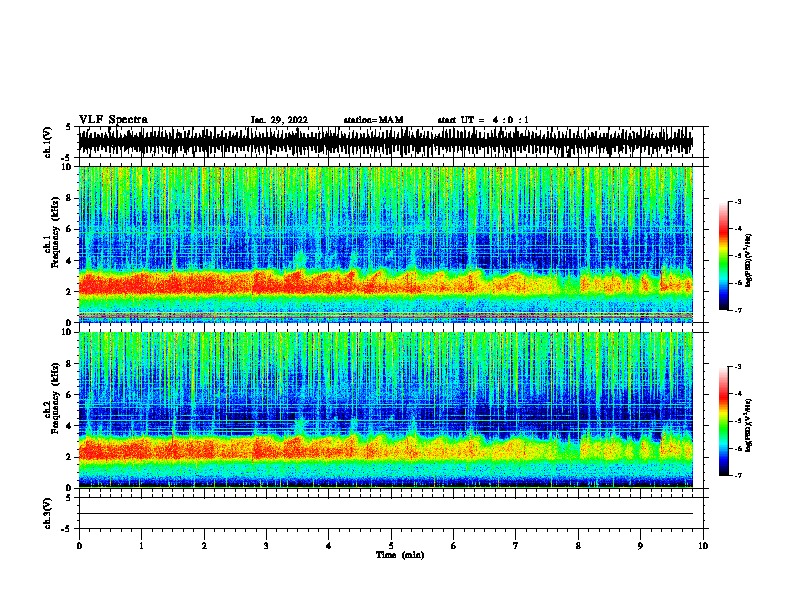Click the "4" kHz tick on ch.1 axis
The width and height of the screenshot is (792, 612).
[x=71, y=261]
